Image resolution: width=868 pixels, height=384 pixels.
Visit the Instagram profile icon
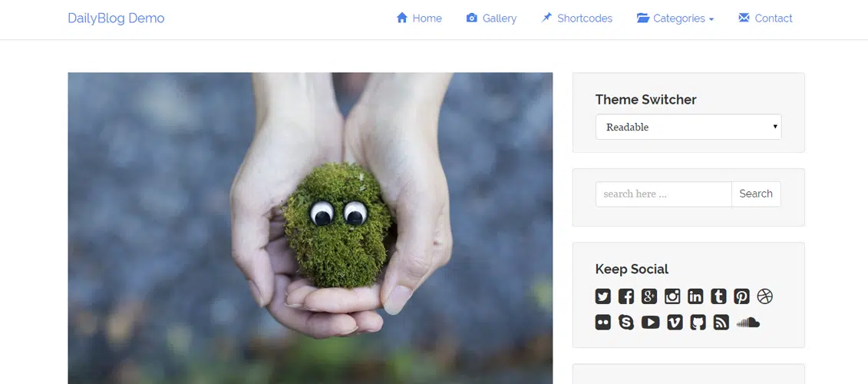pyautogui.click(x=672, y=296)
